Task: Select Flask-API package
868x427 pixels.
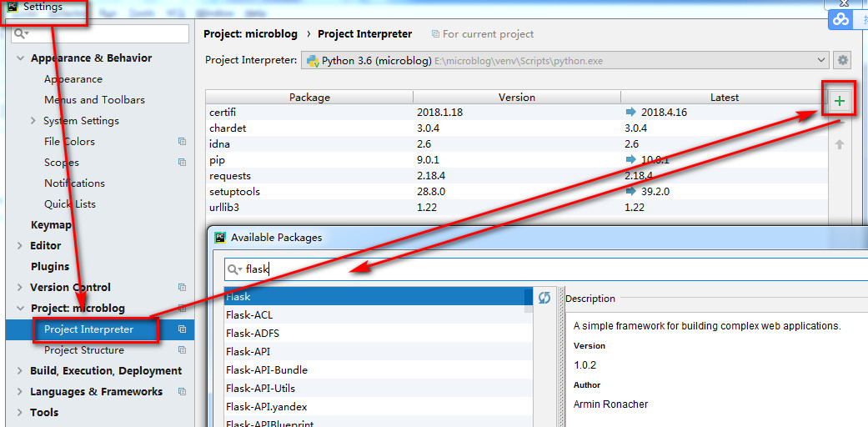Action: (378, 351)
